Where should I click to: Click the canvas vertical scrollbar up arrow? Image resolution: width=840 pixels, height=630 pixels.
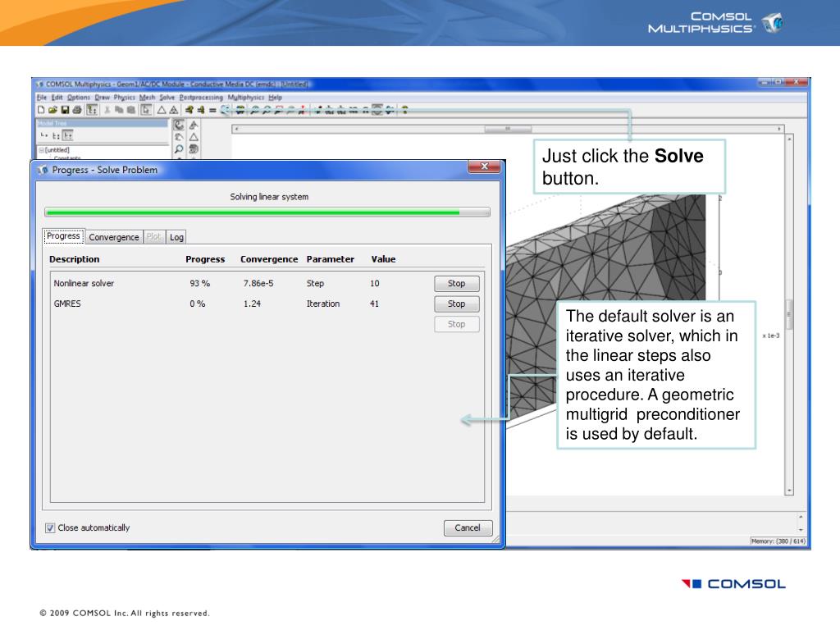click(x=789, y=139)
